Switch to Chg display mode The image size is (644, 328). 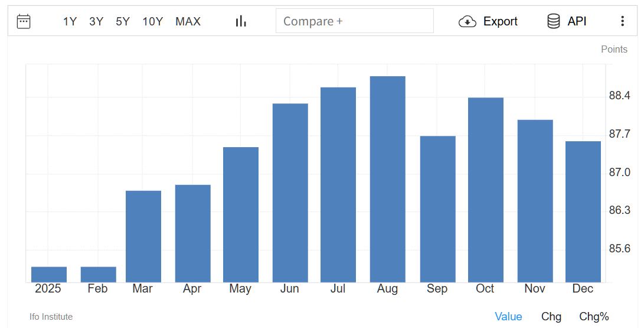click(551, 316)
